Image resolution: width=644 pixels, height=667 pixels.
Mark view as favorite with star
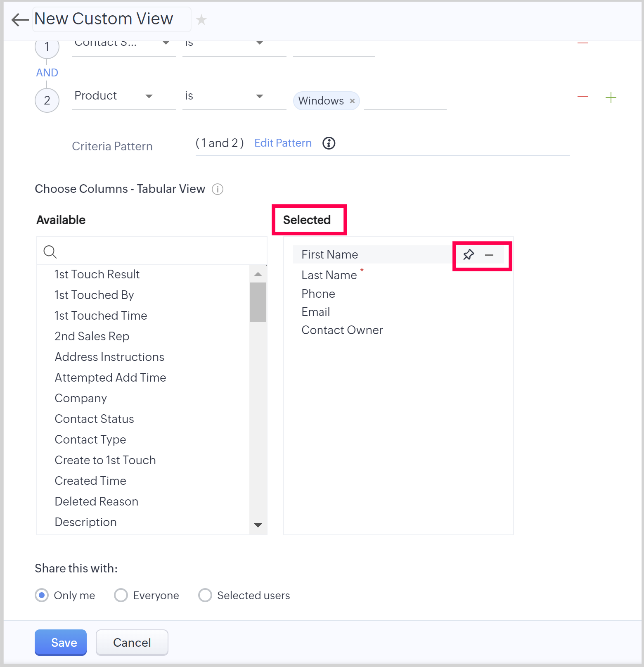tap(201, 19)
